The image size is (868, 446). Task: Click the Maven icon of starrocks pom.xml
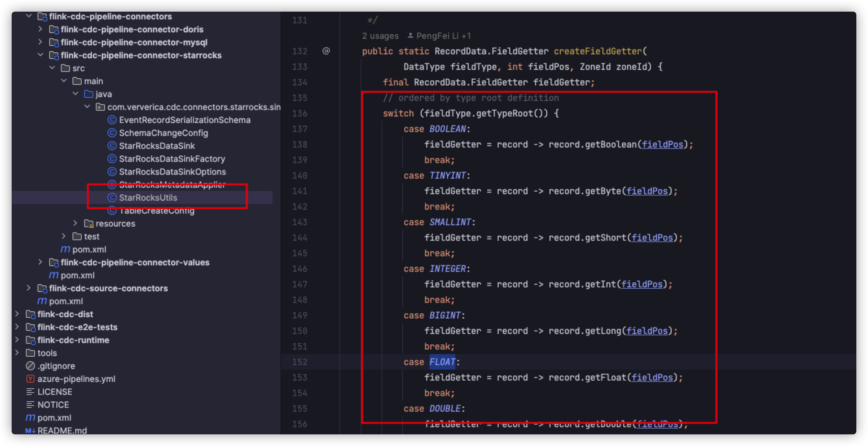click(x=65, y=250)
